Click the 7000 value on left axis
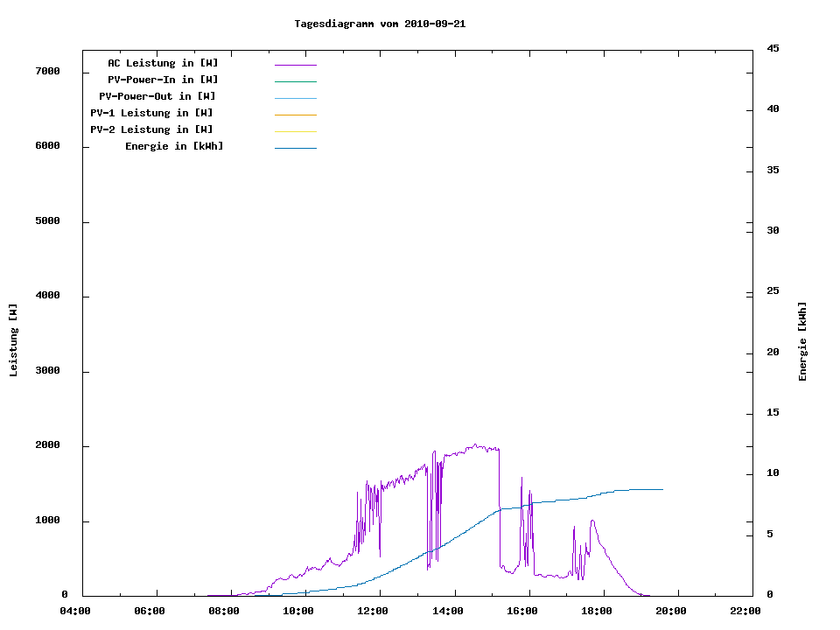Viewport: 840px width, 630px height. coord(46,71)
